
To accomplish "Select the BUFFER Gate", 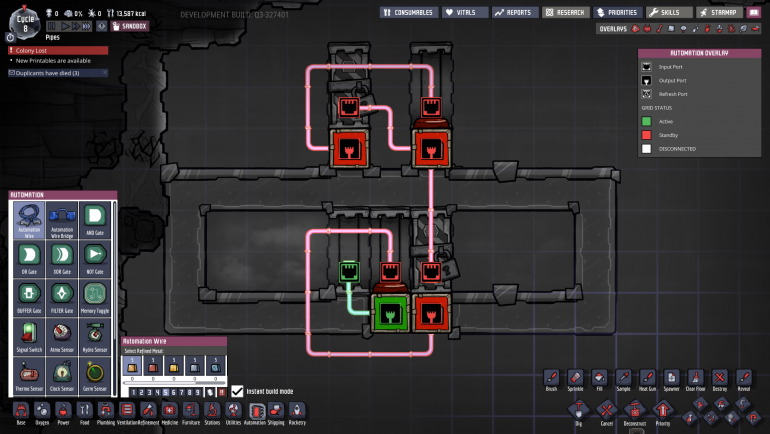I will (29, 298).
